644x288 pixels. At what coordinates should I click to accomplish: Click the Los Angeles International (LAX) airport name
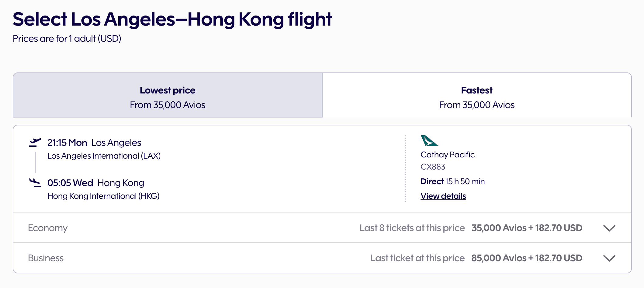pos(104,156)
